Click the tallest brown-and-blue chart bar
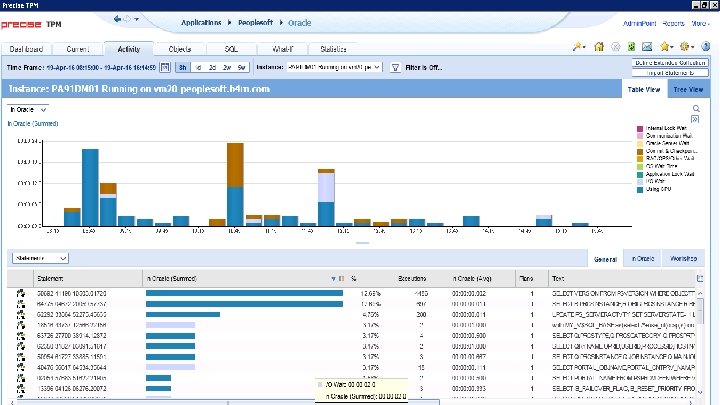 point(235,184)
